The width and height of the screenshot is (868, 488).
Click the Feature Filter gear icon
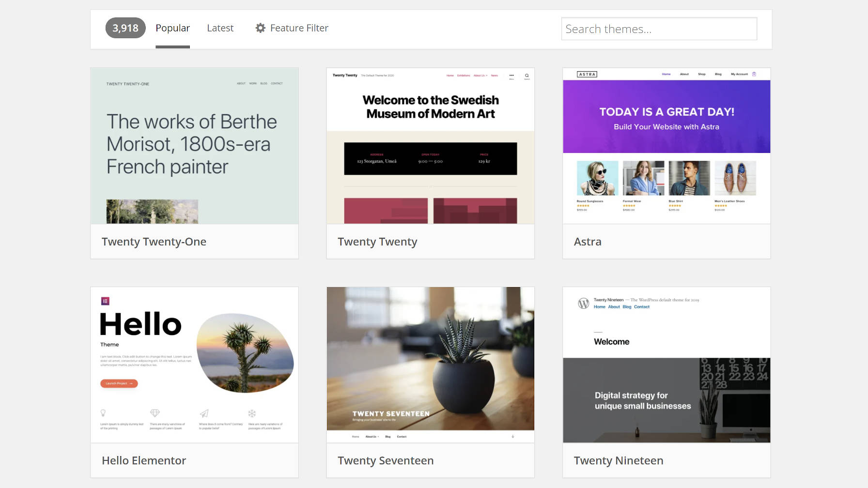(261, 28)
